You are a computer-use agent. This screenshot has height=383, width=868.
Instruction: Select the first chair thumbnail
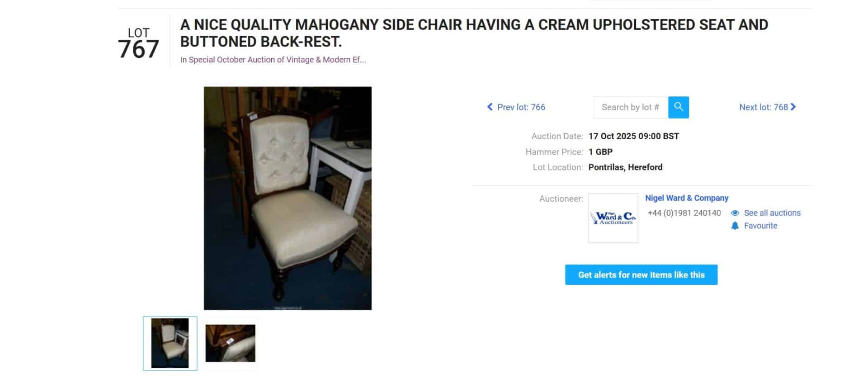[x=170, y=343]
